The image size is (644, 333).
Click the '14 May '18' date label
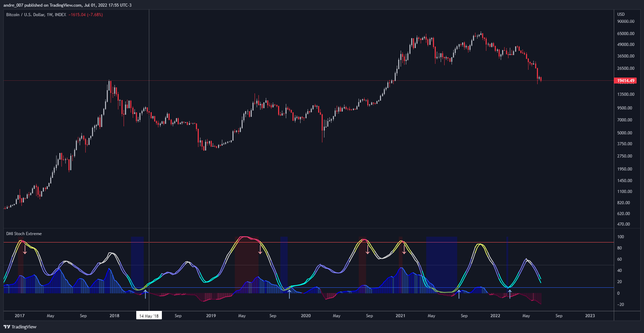pos(149,316)
